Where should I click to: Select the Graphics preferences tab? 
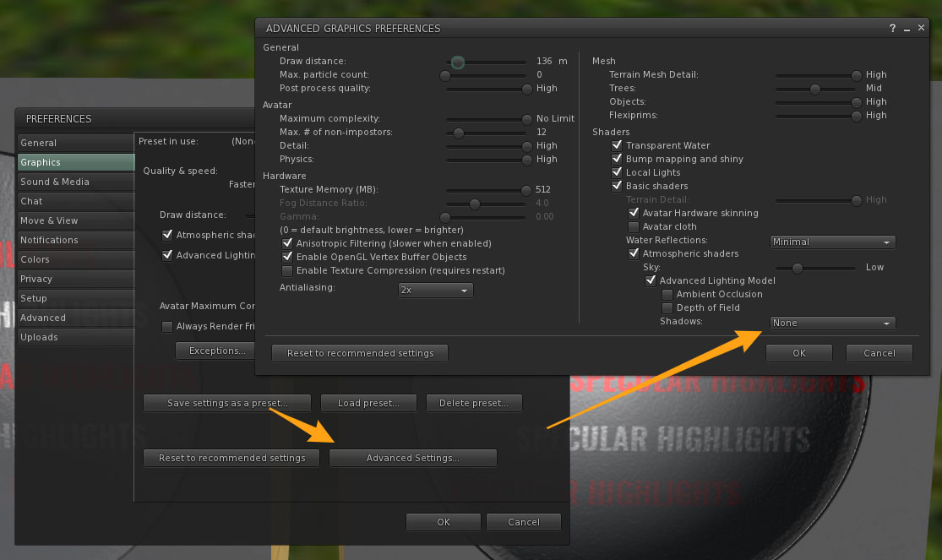[76, 162]
